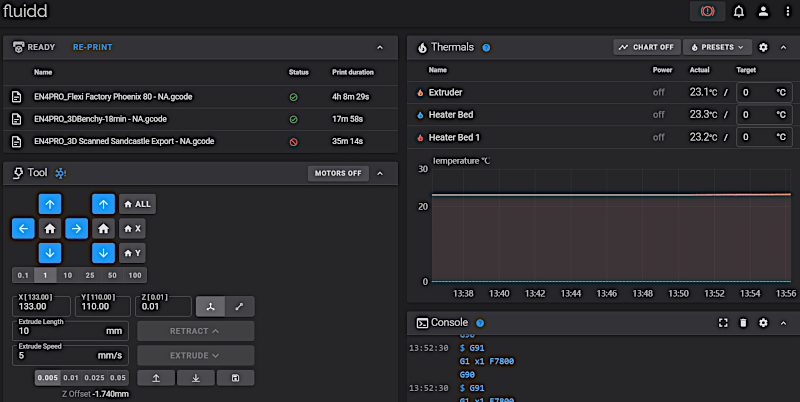Click the Extrude button

coord(195,356)
